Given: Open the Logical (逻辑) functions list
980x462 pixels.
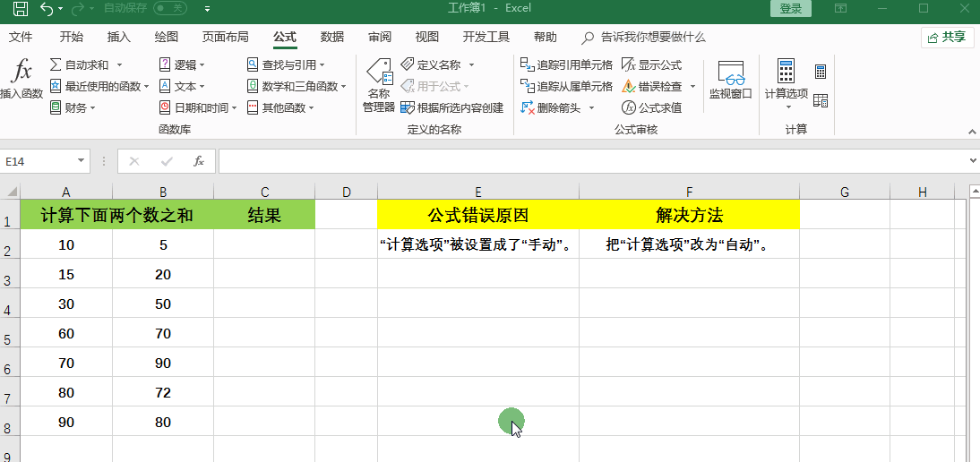Looking at the screenshot, I should pyautogui.click(x=182, y=65).
